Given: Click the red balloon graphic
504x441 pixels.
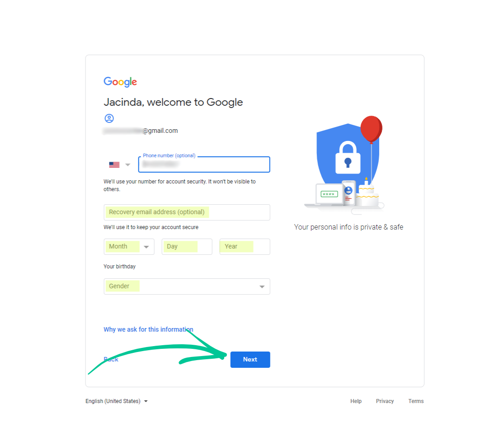Looking at the screenshot, I should [371, 129].
